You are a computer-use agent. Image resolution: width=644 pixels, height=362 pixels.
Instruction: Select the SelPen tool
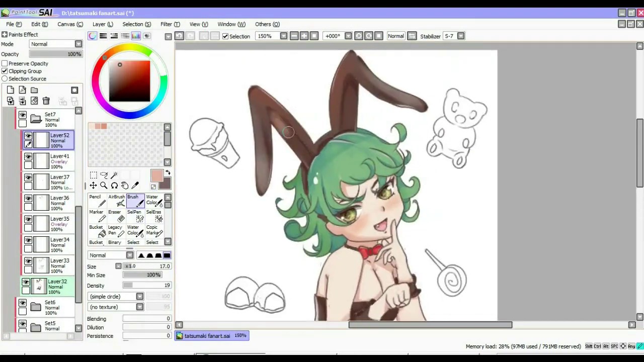pyautogui.click(x=135, y=216)
